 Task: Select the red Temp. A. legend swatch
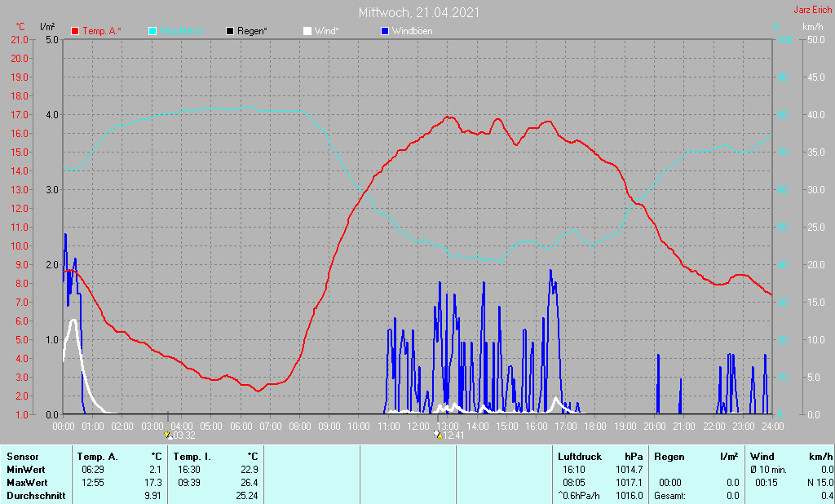coord(75,31)
